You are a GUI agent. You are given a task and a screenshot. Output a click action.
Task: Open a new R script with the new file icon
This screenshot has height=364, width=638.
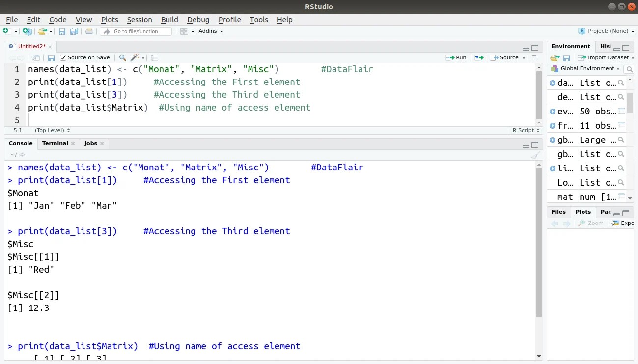[x=7, y=31]
